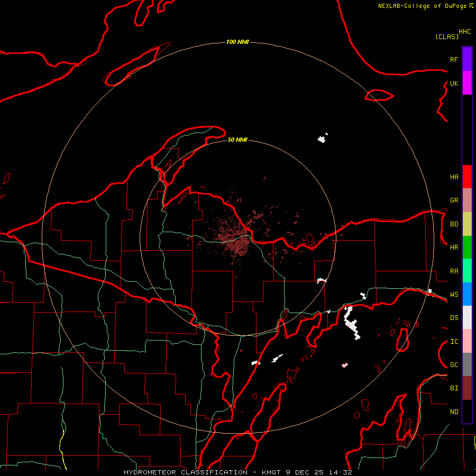This screenshot has width=476, height=476.
Task: Click the 50 NMI range ring label
Action: click(237, 140)
